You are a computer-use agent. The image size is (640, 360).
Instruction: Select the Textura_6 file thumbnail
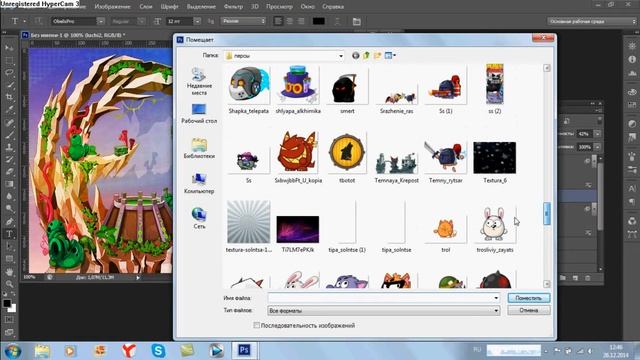[x=495, y=162]
